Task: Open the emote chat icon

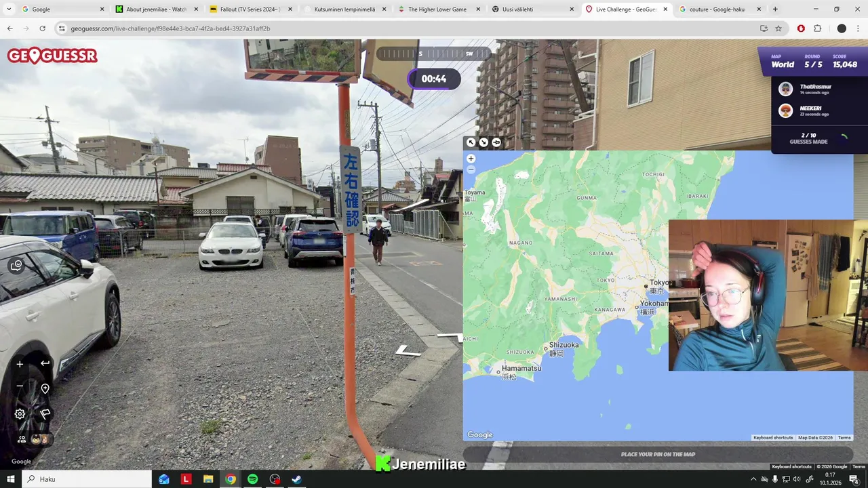Action: (16, 266)
